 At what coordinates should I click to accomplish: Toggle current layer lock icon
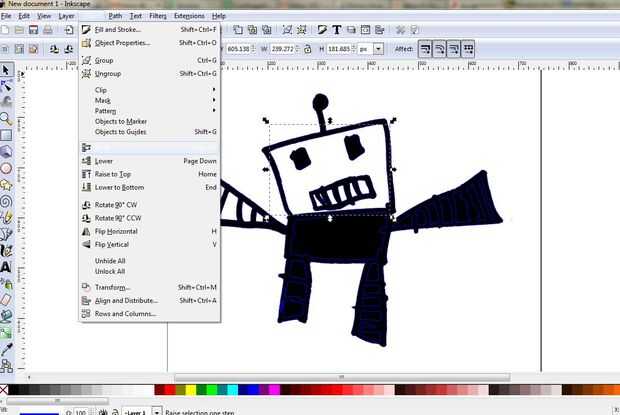point(115,412)
